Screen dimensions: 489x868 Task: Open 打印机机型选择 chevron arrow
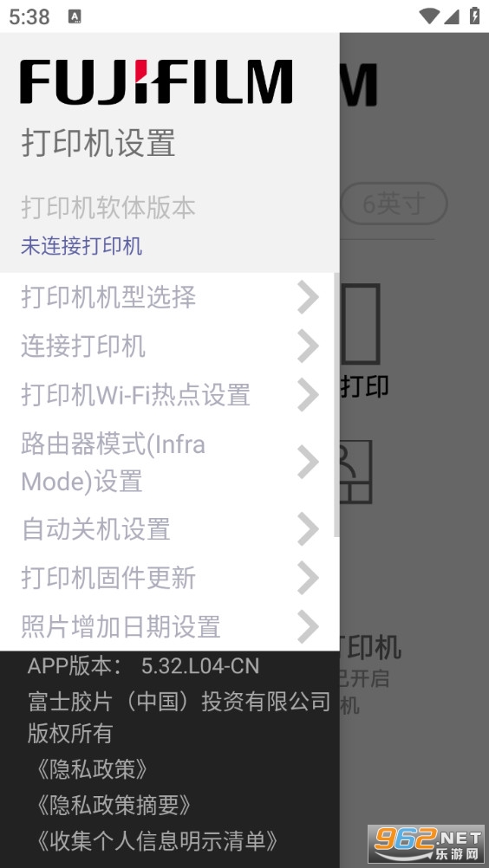click(x=308, y=297)
